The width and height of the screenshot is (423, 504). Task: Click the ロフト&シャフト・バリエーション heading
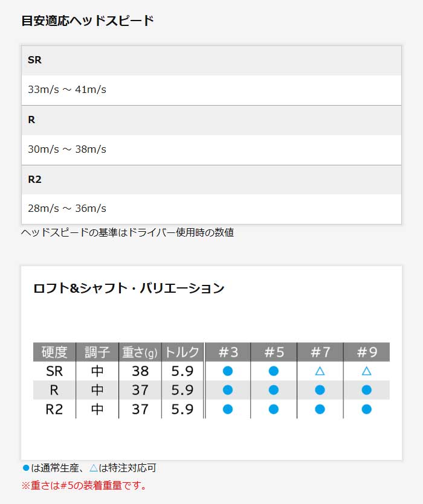[129, 288]
